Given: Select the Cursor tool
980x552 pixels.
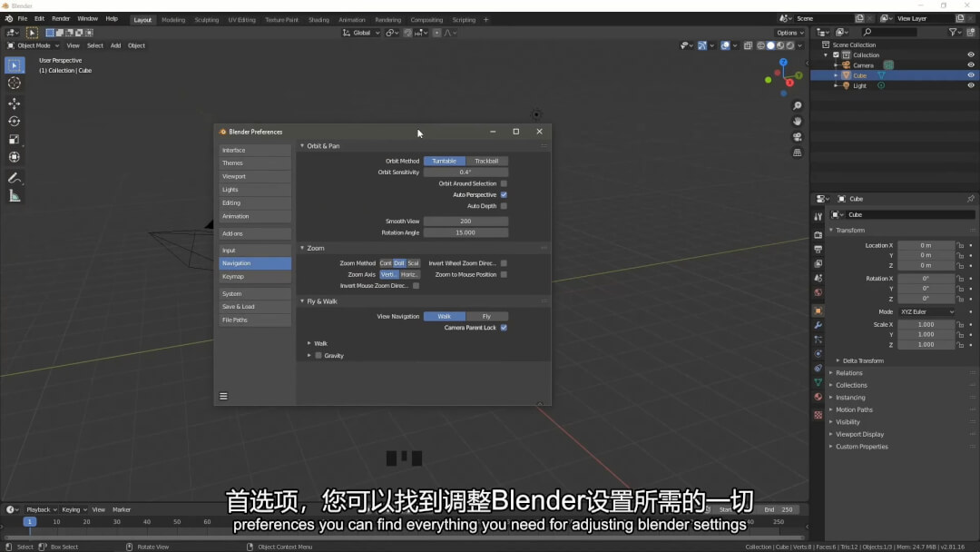Looking at the screenshot, I should pyautogui.click(x=15, y=84).
